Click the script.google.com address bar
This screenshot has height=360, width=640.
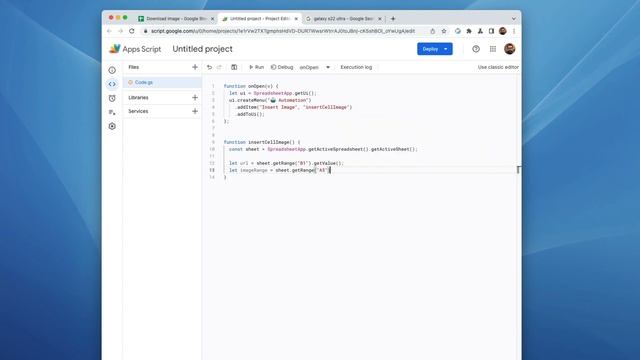pos(283,31)
